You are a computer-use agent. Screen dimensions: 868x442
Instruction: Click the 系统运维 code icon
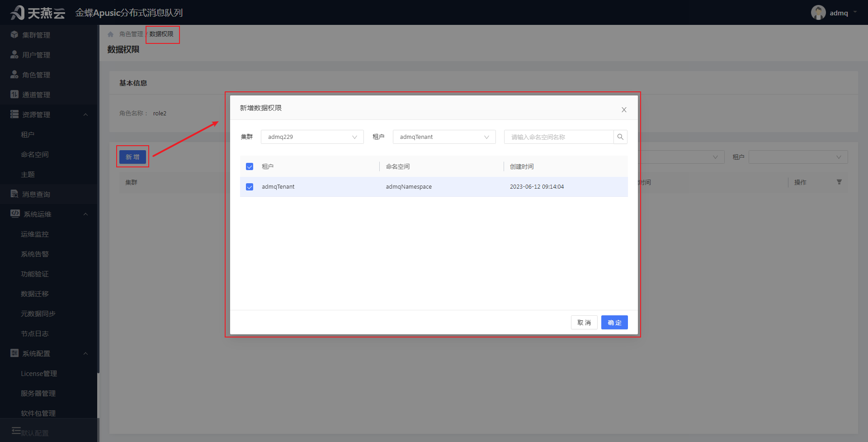(15, 214)
